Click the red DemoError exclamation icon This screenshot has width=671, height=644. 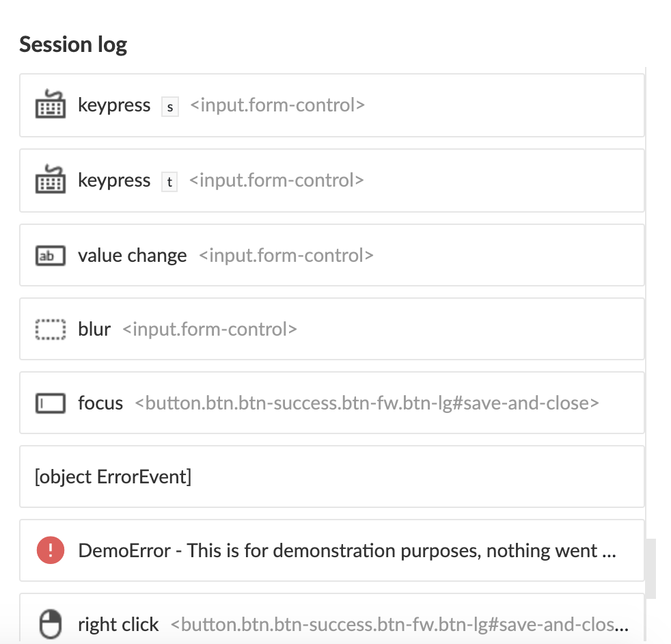[x=51, y=550]
